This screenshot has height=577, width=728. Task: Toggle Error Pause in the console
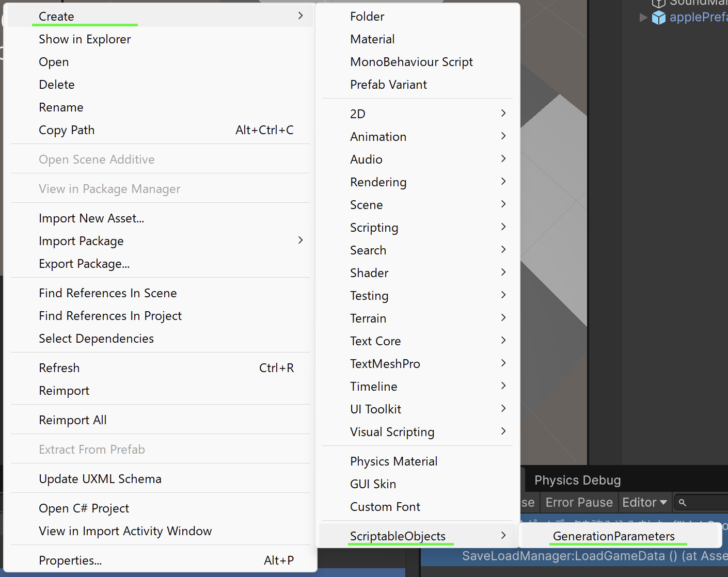click(x=579, y=502)
